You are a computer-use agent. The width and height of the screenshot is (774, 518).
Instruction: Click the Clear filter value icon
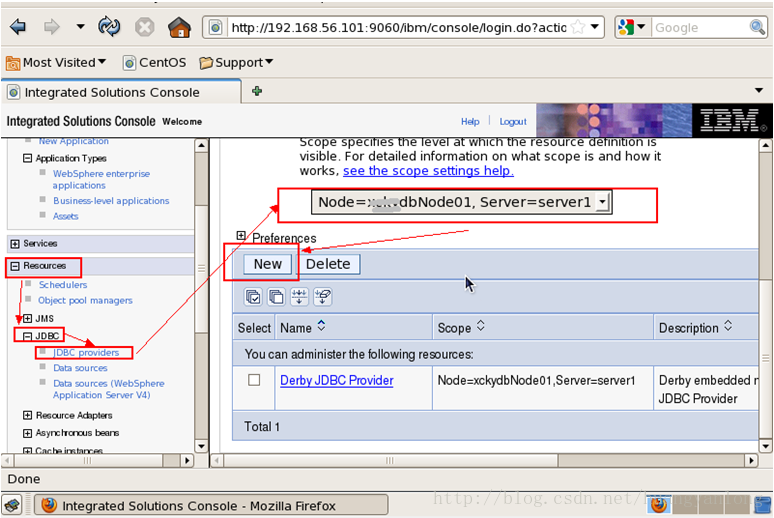coord(323,297)
